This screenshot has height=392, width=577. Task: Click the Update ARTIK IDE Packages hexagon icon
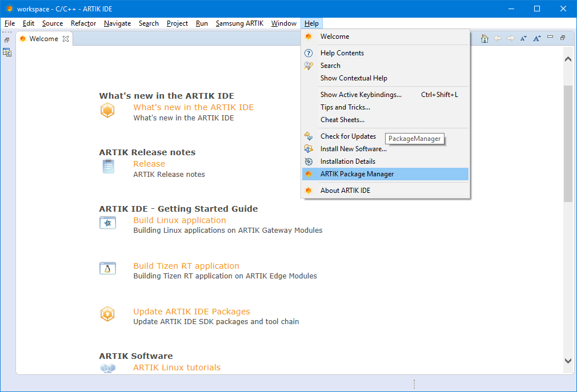(x=107, y=314)
